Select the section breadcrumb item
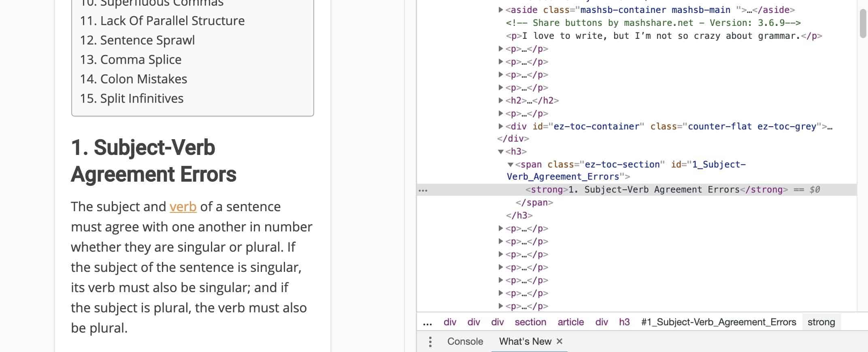868x352 pixels. click(530, 322)
